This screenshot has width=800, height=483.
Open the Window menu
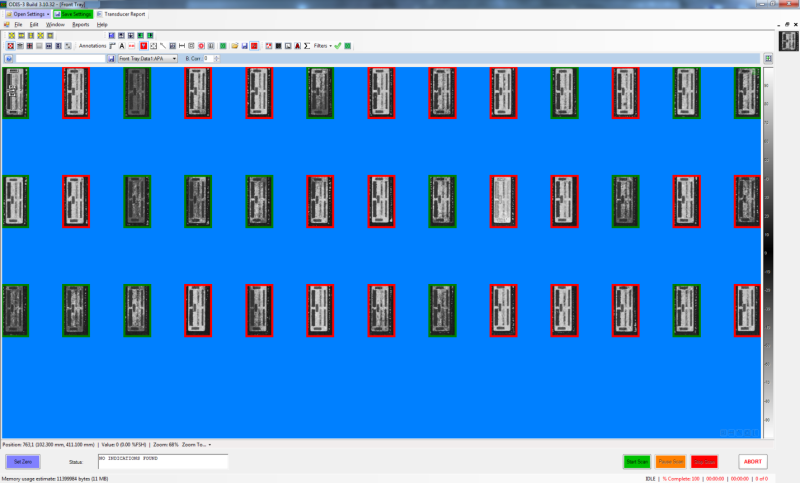55,24
